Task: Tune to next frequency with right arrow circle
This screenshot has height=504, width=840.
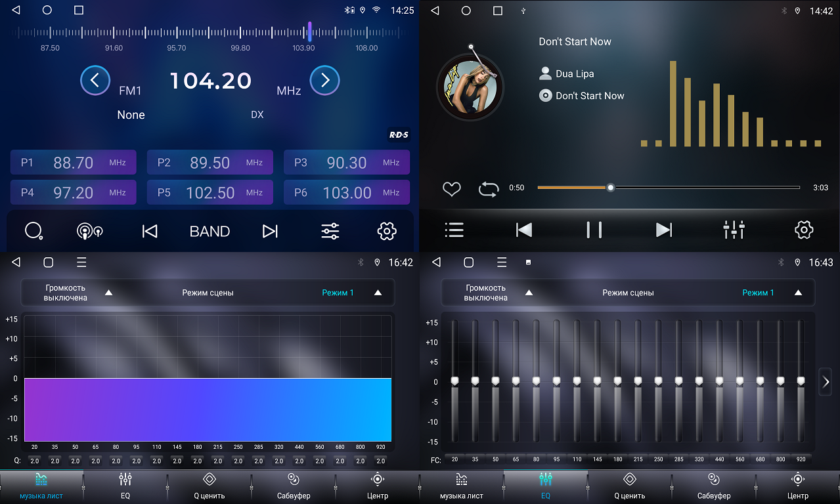Action: pos(324,81)
